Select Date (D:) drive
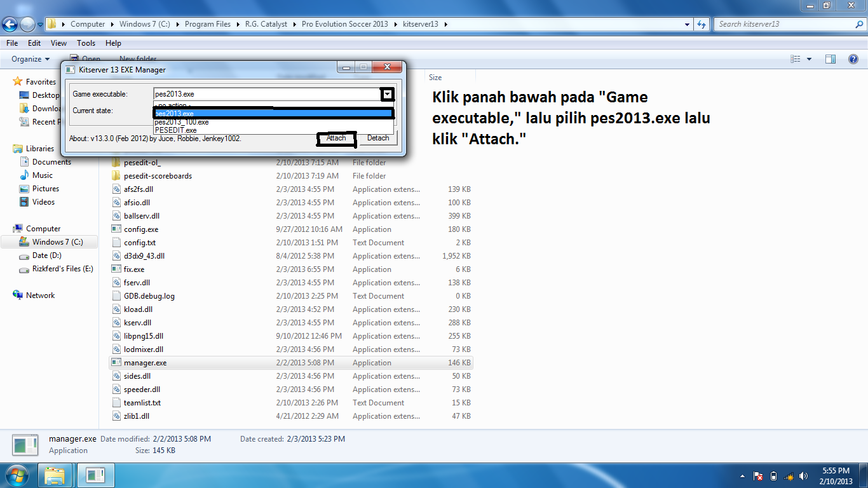Viewport: 868px width, 488px height. coord(46,255)
